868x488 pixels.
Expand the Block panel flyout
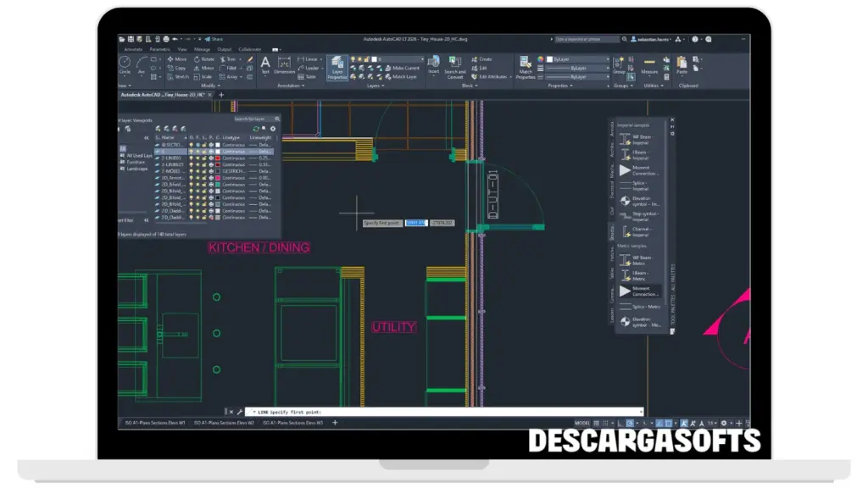(x=470, y=86)
